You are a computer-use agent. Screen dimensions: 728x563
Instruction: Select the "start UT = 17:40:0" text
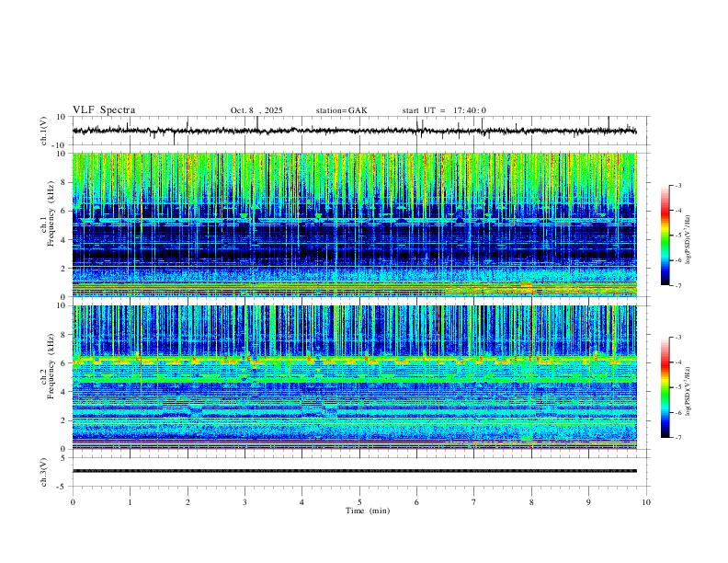pos(444,110)
